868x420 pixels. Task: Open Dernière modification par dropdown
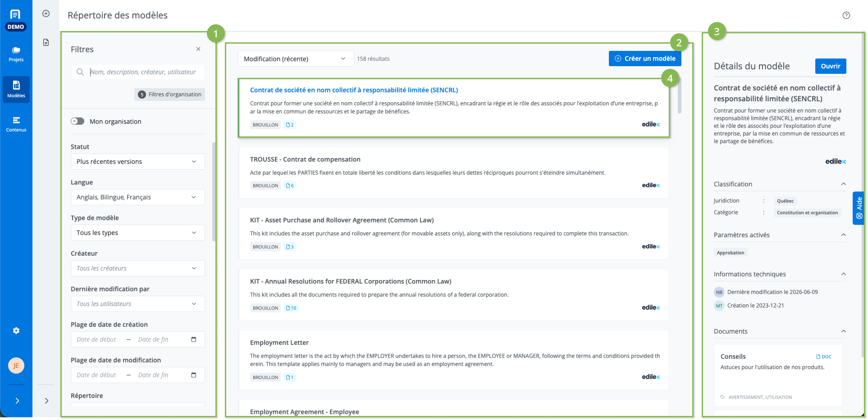click(x=137, y=304)
